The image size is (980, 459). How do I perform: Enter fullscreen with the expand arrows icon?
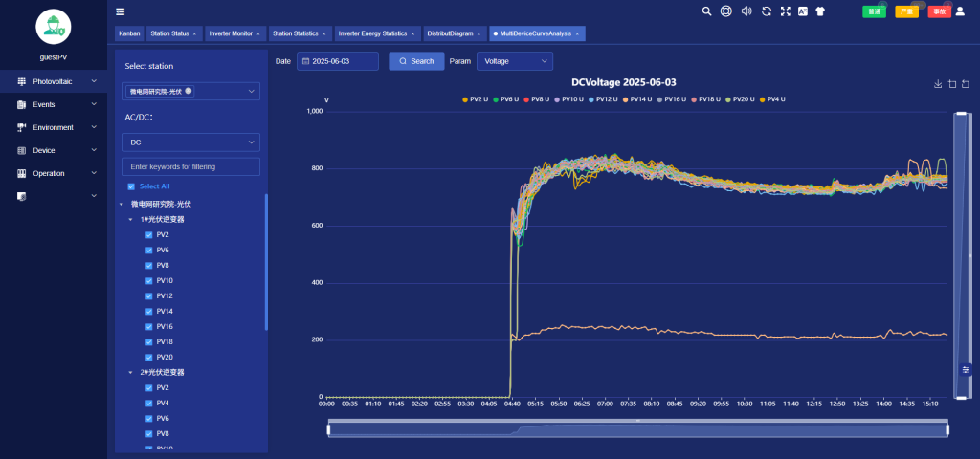coord(786,11)
